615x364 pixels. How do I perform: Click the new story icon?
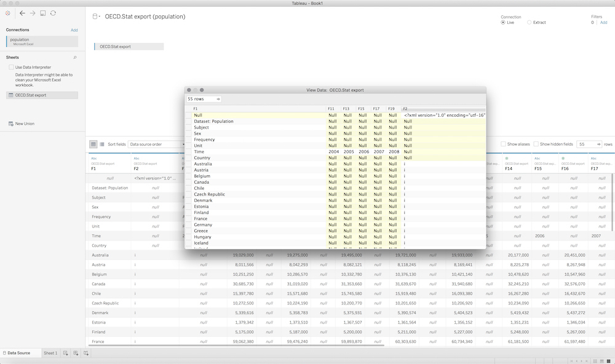pos(86,353)
